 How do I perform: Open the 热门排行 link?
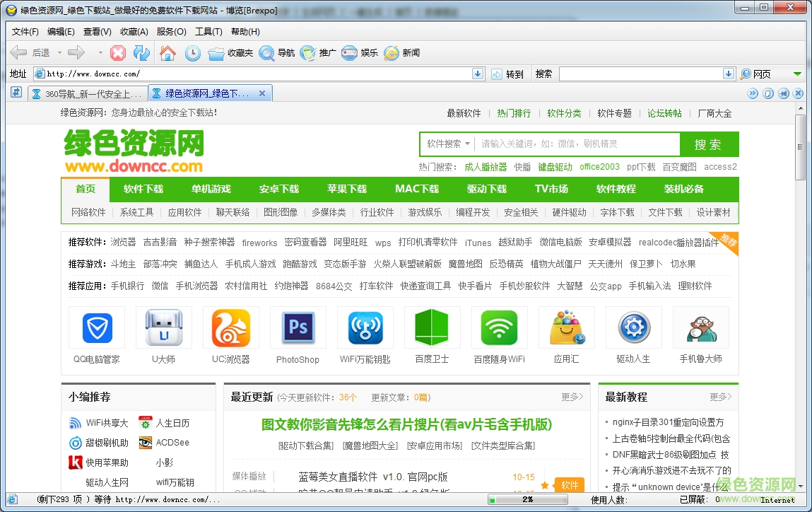tap(513, 112)
